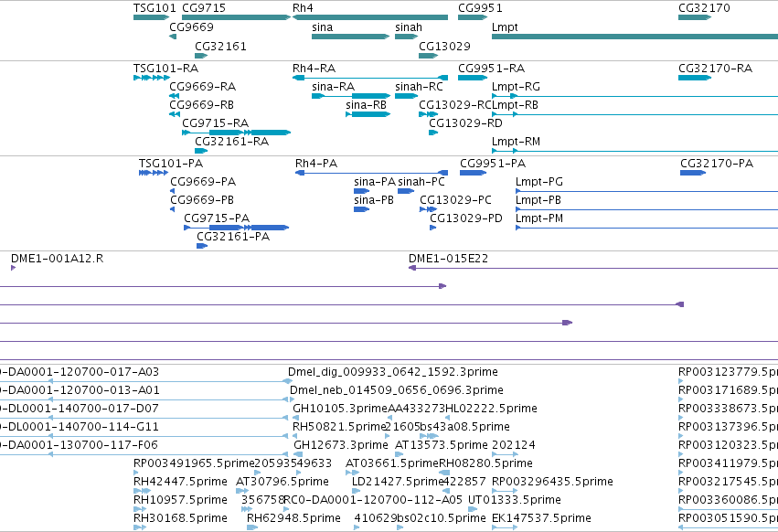
Task: Select the plain TSG101 gene label
Action: point(155,8)
